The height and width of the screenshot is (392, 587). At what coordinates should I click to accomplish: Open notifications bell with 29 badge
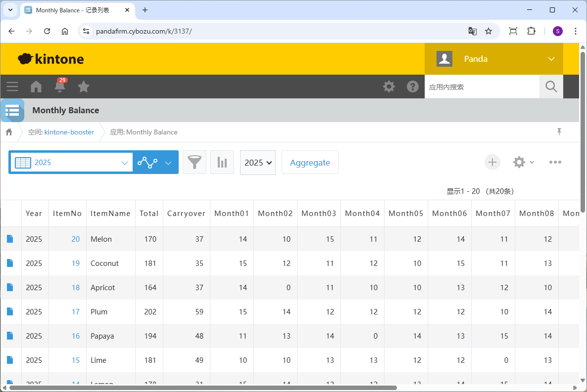pos(60,87)
